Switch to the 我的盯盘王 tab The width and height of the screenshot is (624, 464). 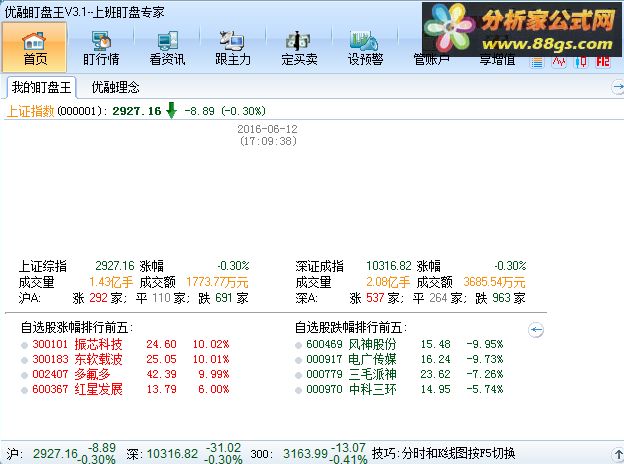(41, 87)
